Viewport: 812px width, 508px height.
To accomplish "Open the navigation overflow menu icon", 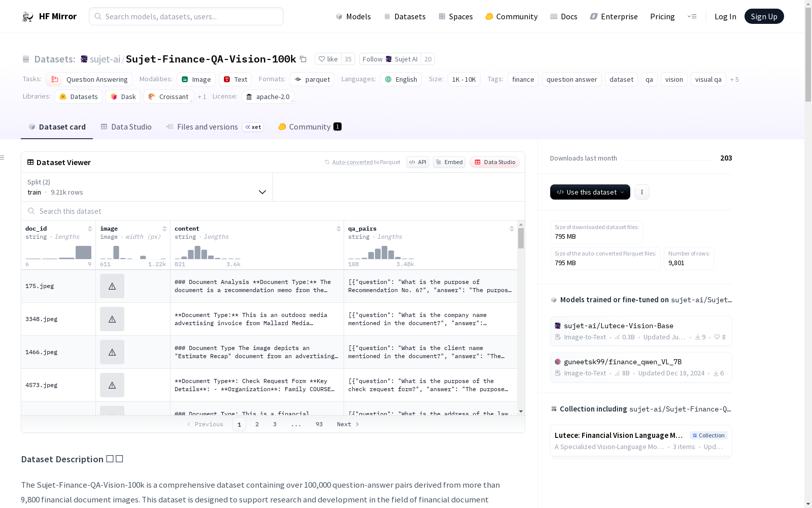I will coord(692,16).
